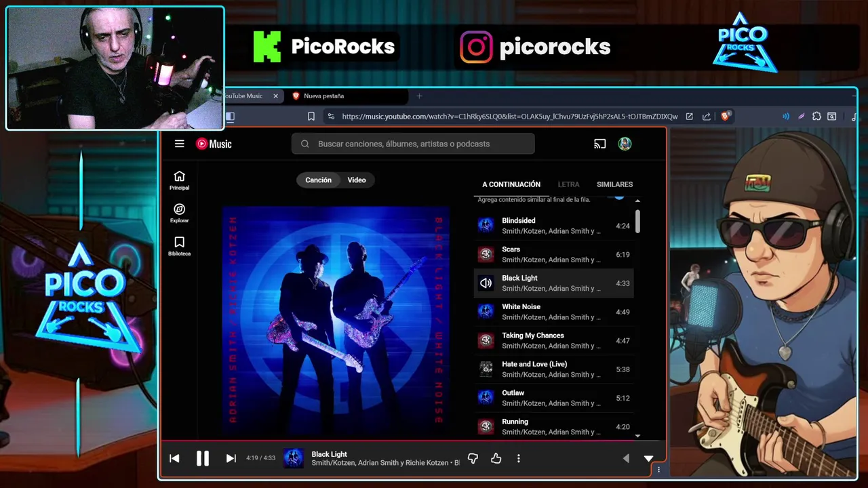
Task: Share the page from address bar
Action: coord(707,116)
